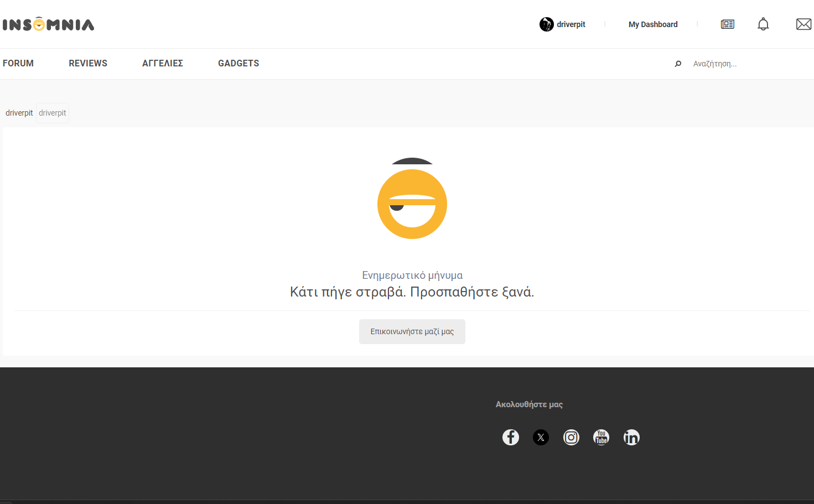
Task: Visit the YouTube channel icon
Action: pyautogui.click(x=601, y=438)
